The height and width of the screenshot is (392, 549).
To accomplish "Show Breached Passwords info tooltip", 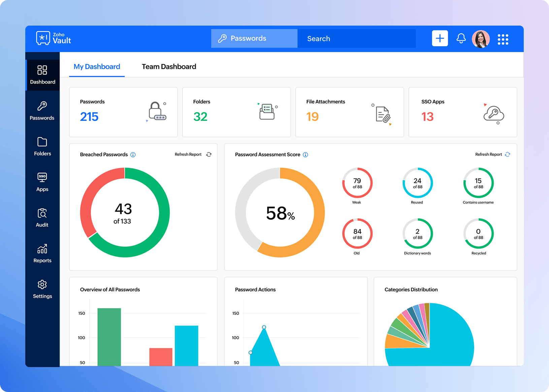I will coord(133,155).
